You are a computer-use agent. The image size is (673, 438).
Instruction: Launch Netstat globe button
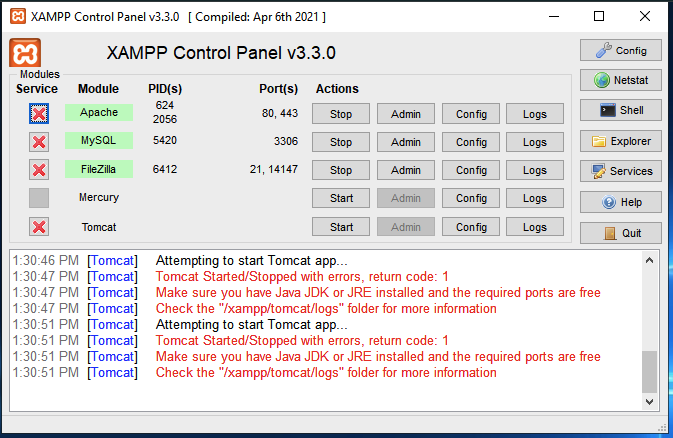pos(621,80)
